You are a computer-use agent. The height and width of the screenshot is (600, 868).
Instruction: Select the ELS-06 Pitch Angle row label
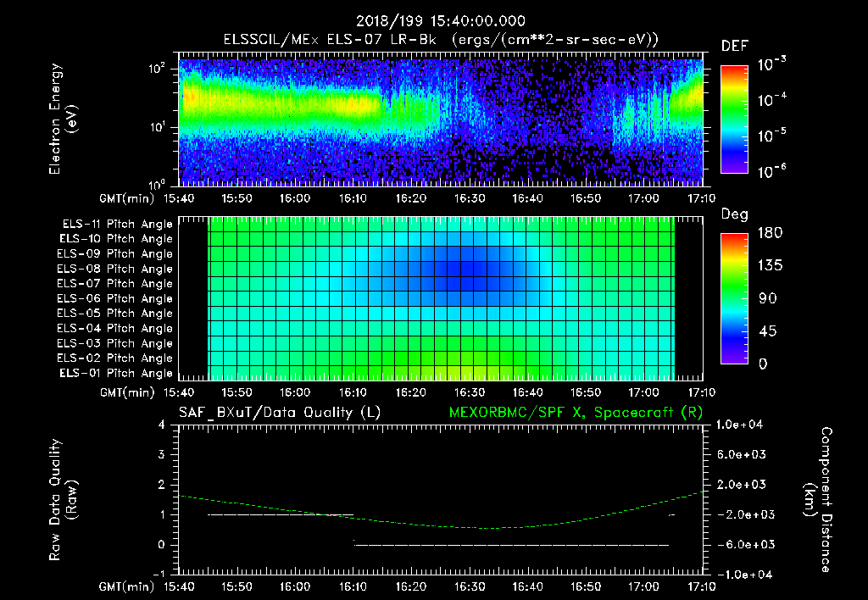(x=114, y=298)
